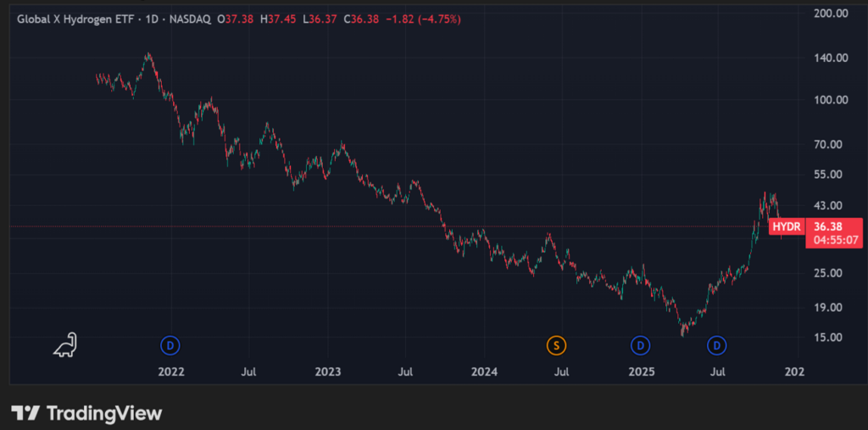
Task: Select 2024 on the time axis
Action: click(484, 371)
